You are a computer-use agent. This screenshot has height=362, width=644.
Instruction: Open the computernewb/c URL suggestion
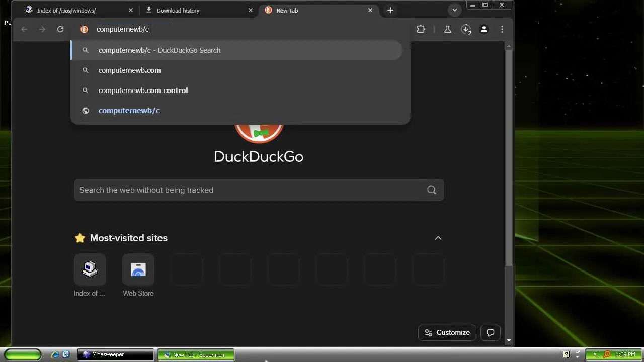coord(236,111)
